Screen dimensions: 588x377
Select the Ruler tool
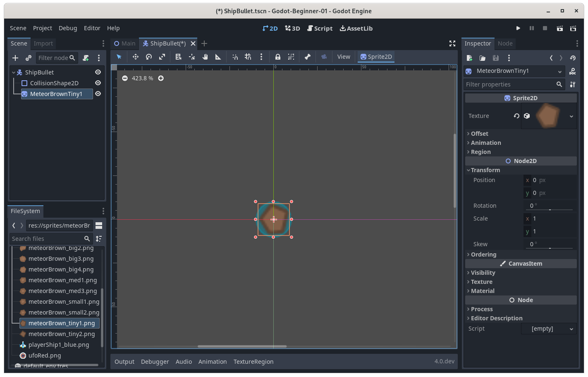(x=218, y=57)
